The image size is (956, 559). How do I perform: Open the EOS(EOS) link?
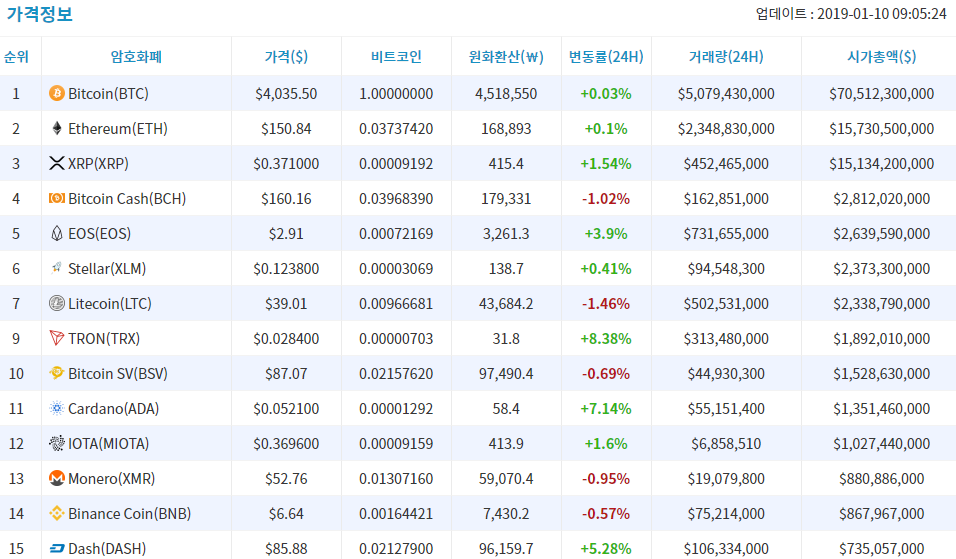click(x=99, y=234)
